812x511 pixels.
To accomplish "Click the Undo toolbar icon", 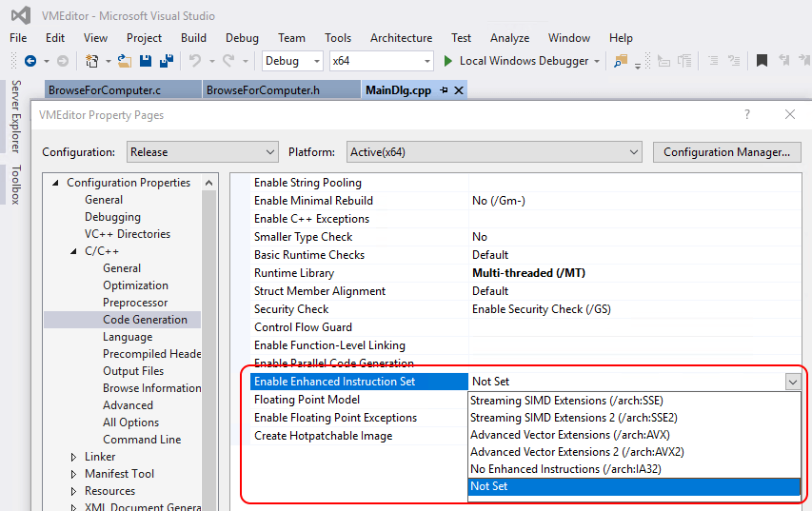I will 195,61.
